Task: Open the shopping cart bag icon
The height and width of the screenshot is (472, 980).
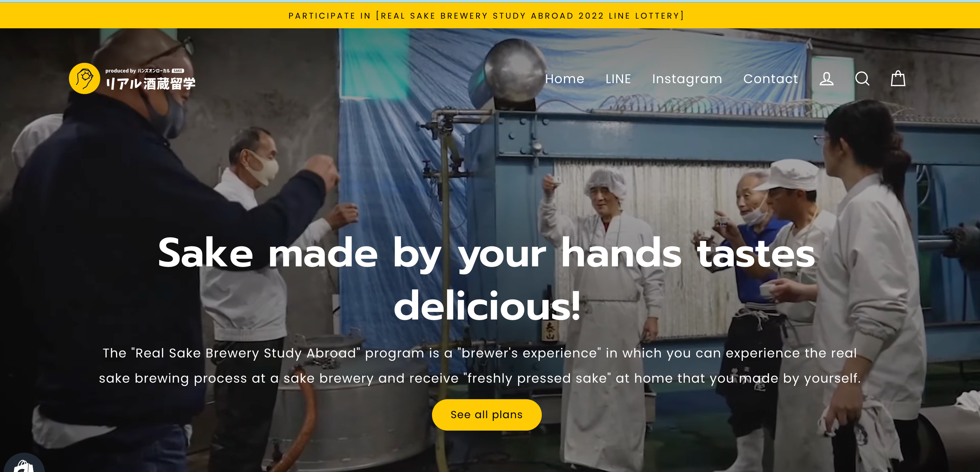Action: tap(898, 78)
